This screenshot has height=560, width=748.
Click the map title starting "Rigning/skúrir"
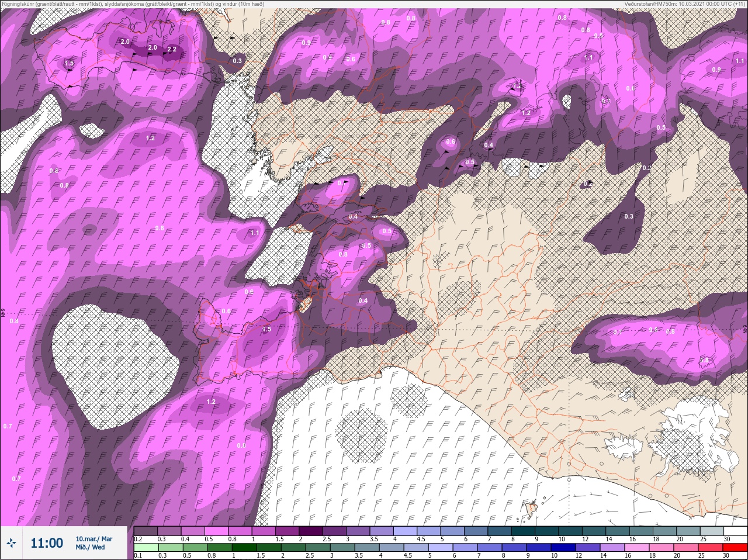133,4
